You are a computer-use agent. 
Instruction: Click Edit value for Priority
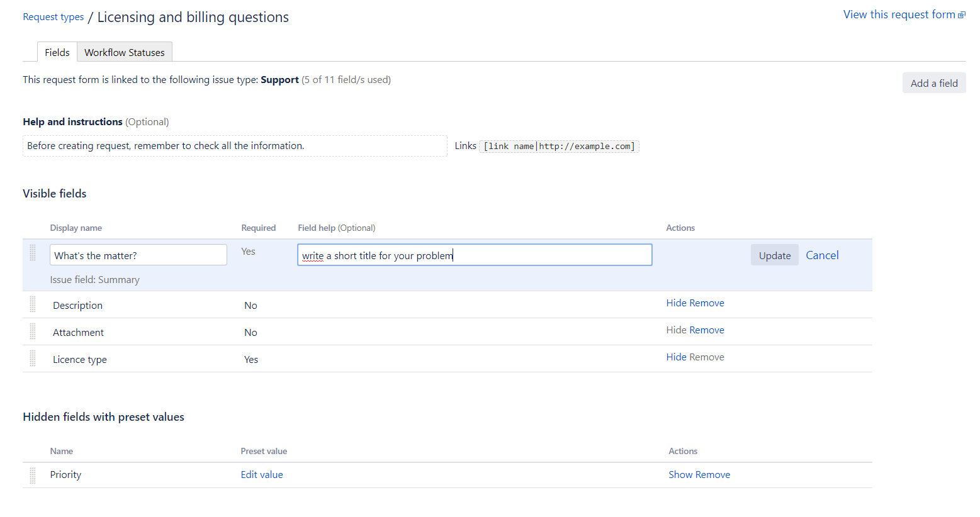click(262, 475)
